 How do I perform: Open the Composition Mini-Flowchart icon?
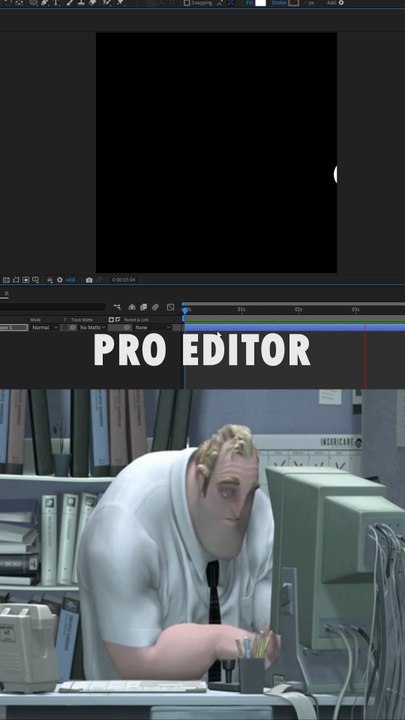(x=117, y=307)
